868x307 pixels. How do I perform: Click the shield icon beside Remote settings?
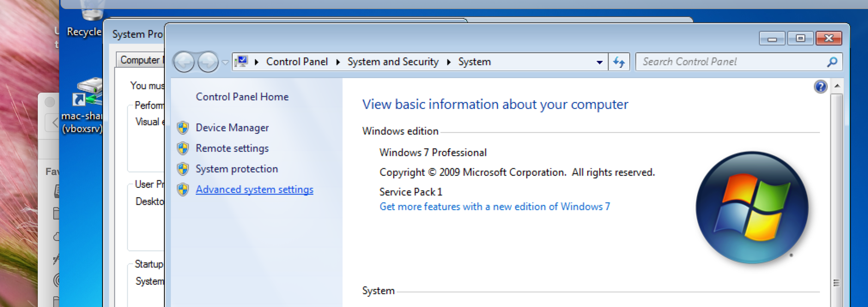183,148
